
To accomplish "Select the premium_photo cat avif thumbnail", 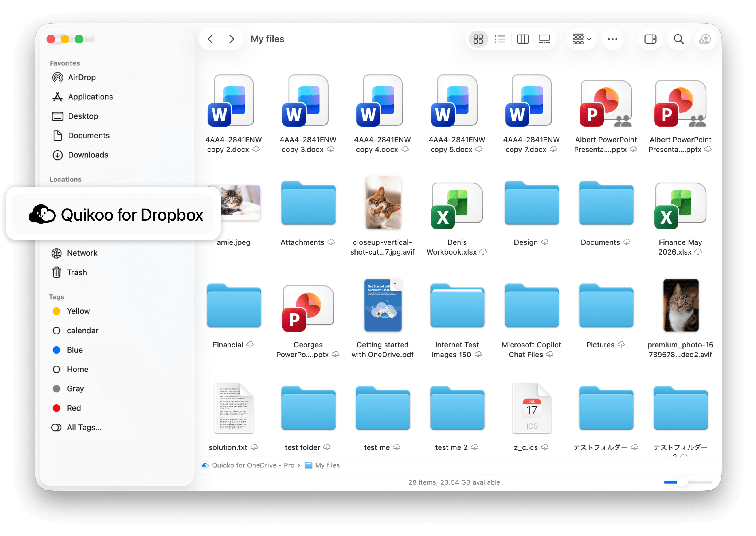I will tap(681, 306).
